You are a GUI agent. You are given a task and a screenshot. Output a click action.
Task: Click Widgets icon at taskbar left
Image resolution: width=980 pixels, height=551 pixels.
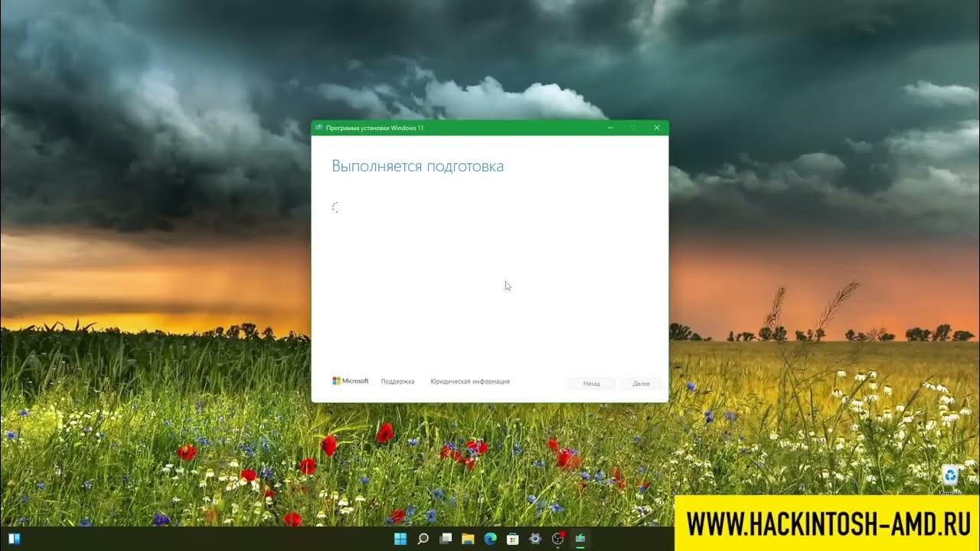(x=15, y=539)
